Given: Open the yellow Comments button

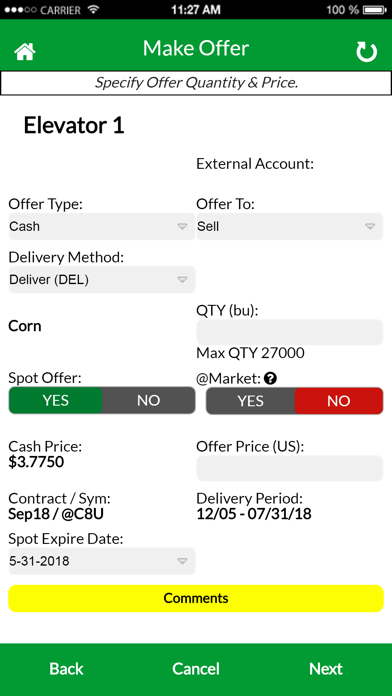Looking at the screenshot, I should point(196,598).
